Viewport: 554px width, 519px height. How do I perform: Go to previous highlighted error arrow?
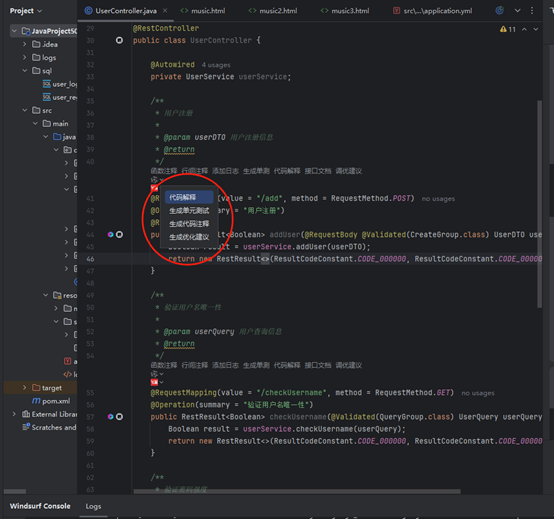pyautogui.click(x=524, y=29)
